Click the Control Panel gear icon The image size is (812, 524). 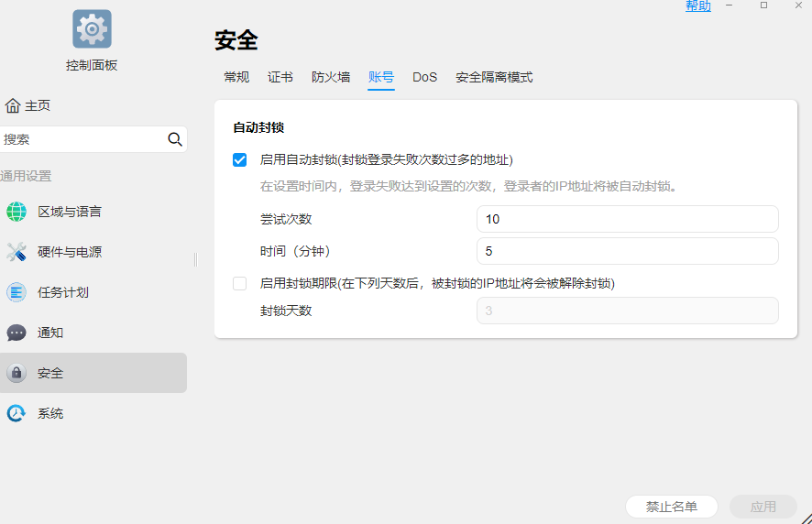(92, 28)
